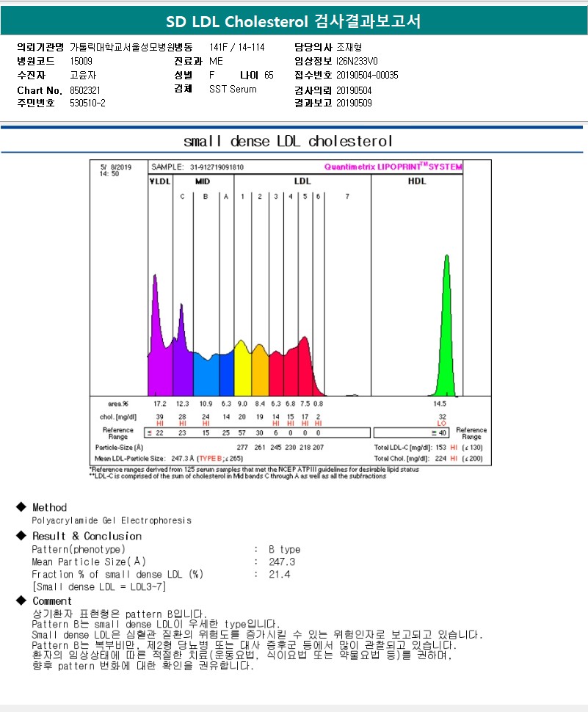The width and height of the screenshot is (588, 712).
Task: Click the SAMPLE number 31-912719091810
Action: point(217,167)
